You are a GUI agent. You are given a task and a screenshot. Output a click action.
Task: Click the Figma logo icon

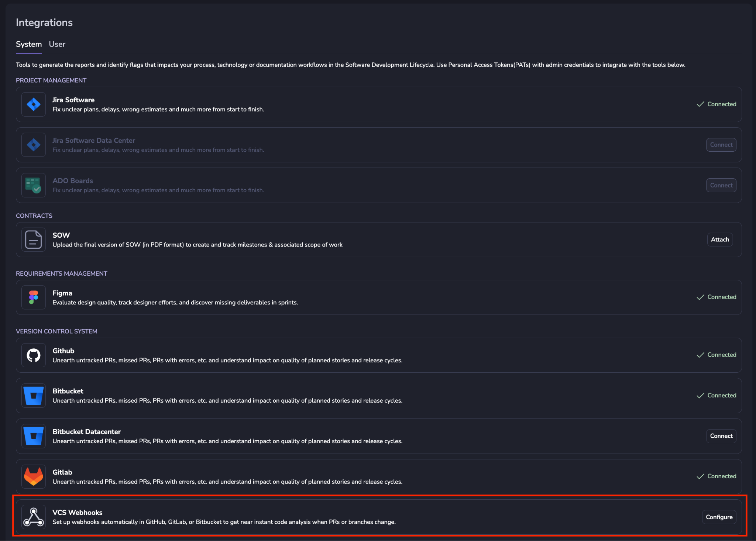(34, 297)
